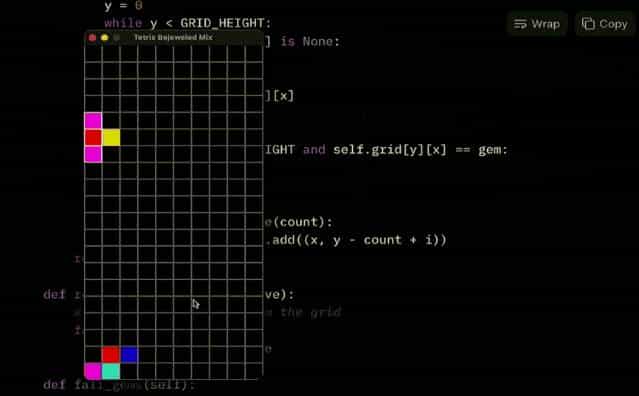Viewport: 639px width, 396px height.
Task: Minimize the Tetris Bejeweled Mix window
Action: pyautogui.click(x=105, y=37)
